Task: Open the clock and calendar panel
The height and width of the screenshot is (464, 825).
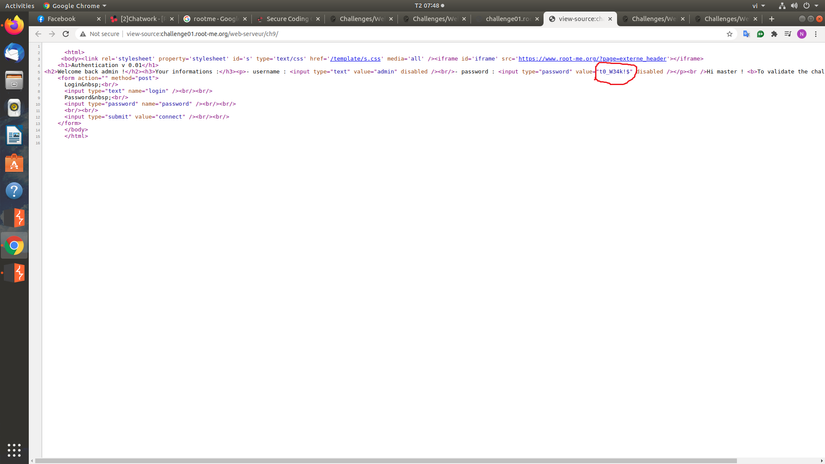Action: click(429, 6)
